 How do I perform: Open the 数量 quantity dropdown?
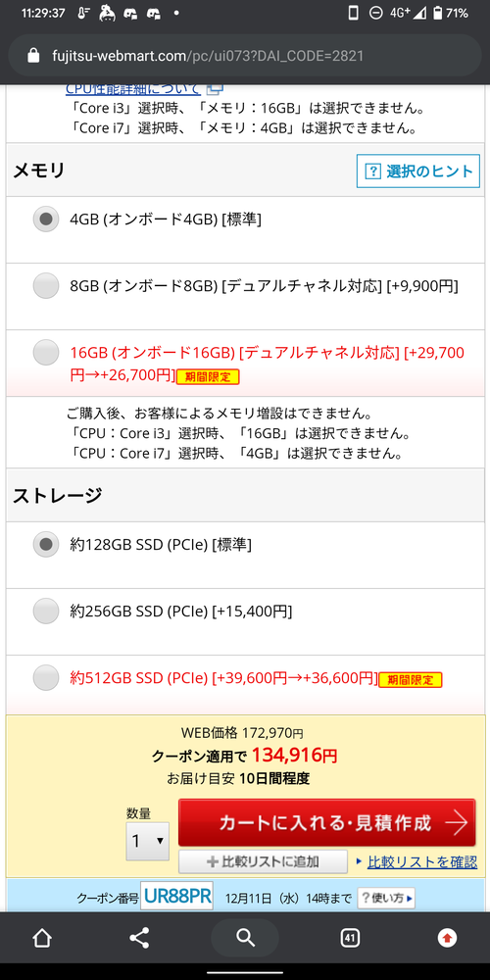click(x=148, y=841)
